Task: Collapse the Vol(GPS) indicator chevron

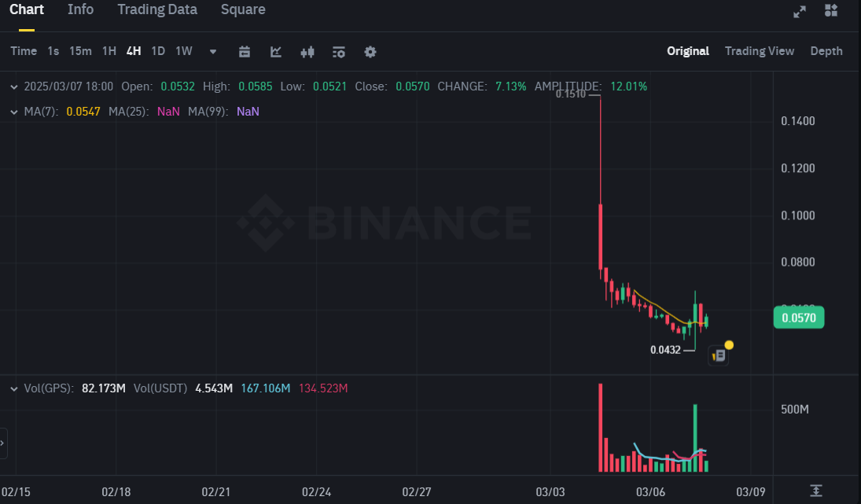Action: point(14,388)
